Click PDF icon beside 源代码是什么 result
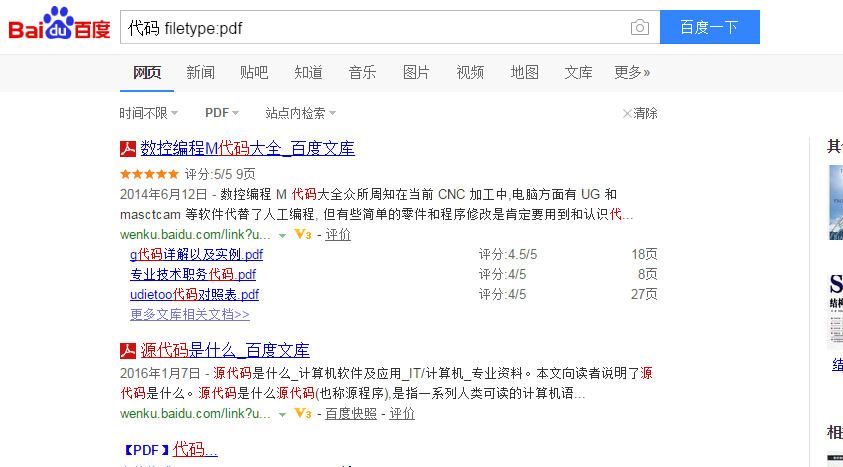843x467 pixels. 127,351
